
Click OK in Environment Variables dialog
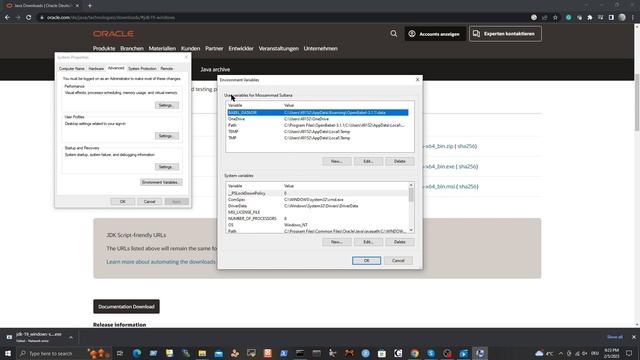click(x=367, y=260)
